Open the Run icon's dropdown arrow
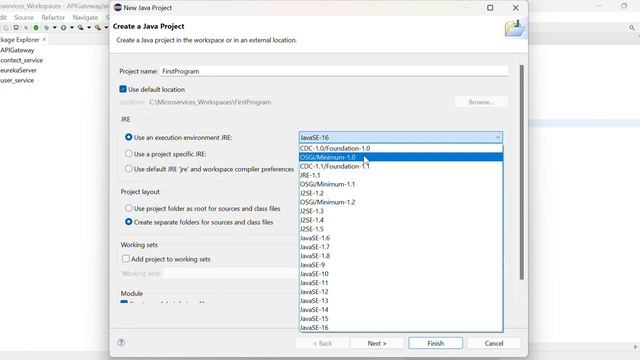Image resolution: width=640 pixels, height=360 pixels. [72, 27]
